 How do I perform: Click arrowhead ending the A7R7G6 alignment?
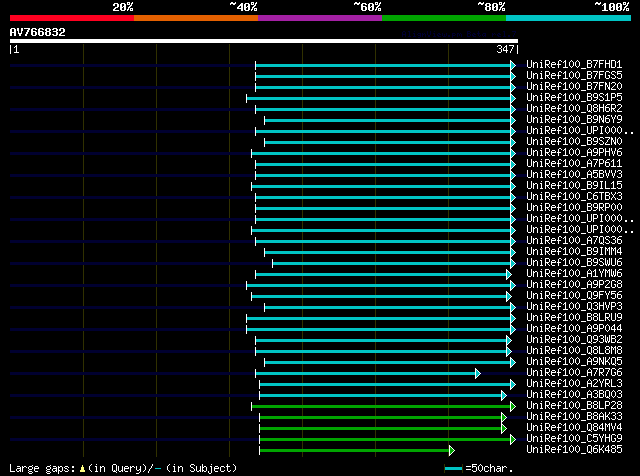pos(478,374)
